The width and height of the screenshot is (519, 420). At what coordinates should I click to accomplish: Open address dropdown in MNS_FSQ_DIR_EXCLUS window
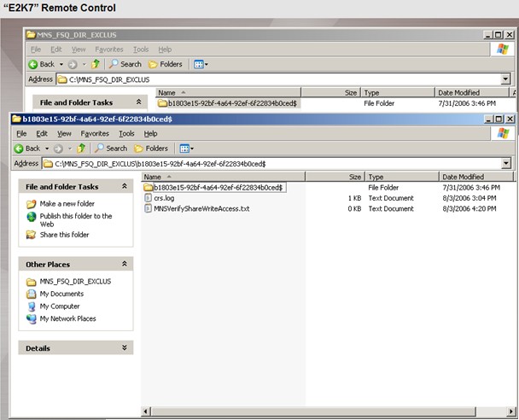[x=505, y=79]
